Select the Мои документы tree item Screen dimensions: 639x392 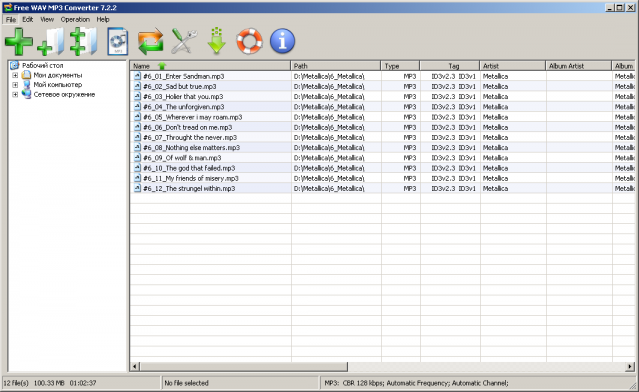pyautogui.click(x=57, y=75)
